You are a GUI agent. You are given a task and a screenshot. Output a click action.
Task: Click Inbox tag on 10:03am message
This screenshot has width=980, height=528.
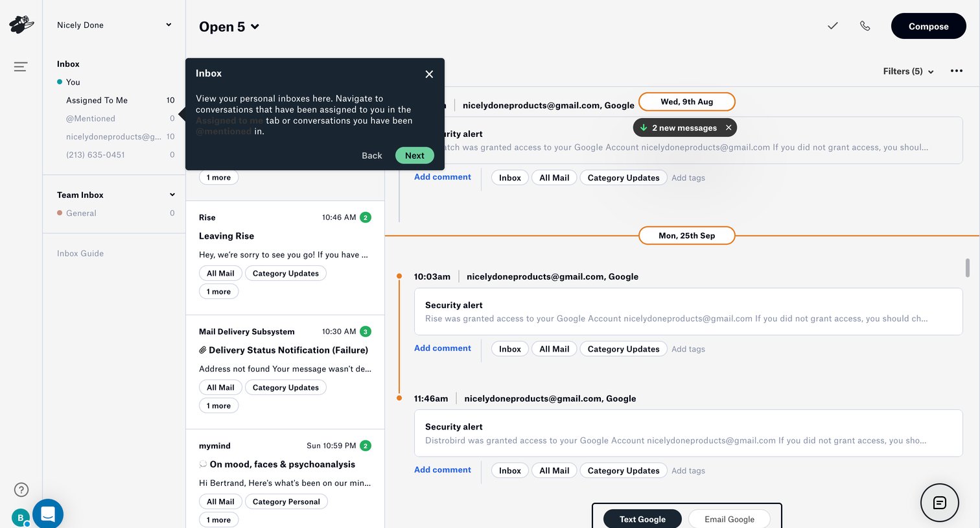pos(510,349)
